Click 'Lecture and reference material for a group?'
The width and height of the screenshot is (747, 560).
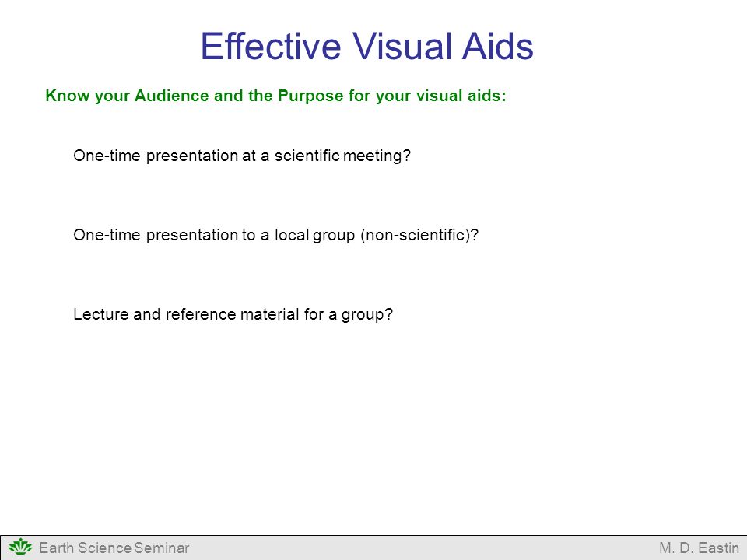(x=233, y=314)
